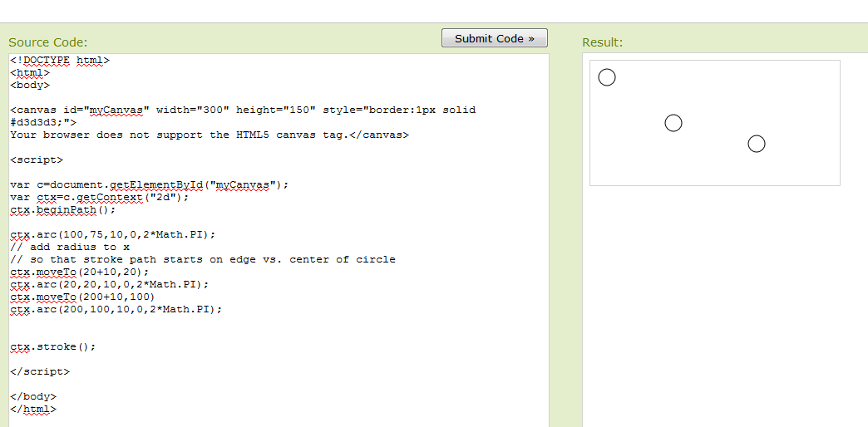
Task: Click the DOCTYPE html line in the editor
Action: (x=60, y=61)
